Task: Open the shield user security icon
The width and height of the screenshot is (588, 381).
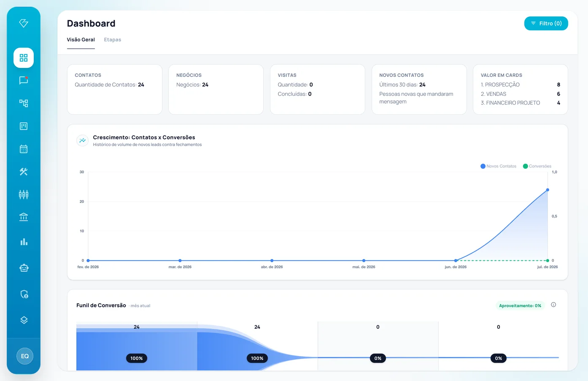Action: [x=24, y=294]
